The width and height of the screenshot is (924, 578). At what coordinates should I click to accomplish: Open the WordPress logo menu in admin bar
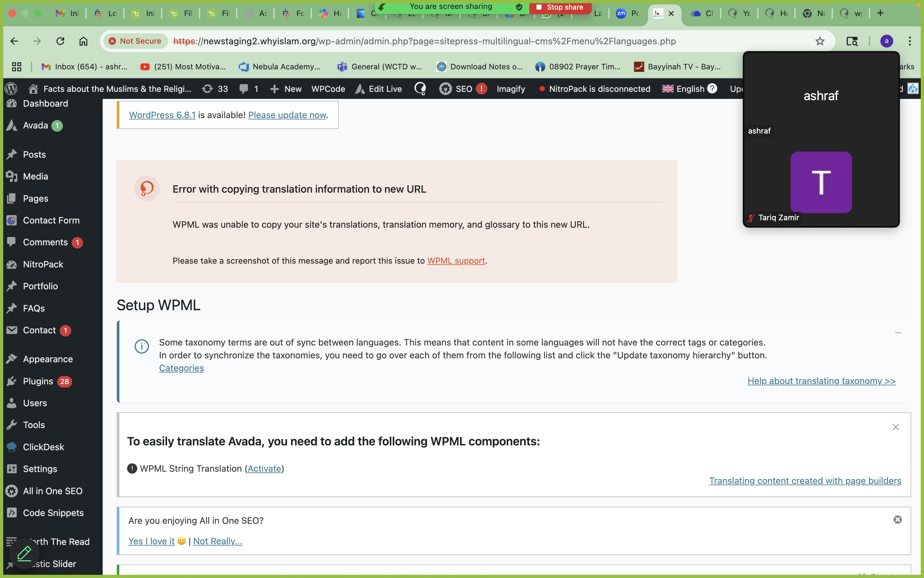[x=11, y=89]
